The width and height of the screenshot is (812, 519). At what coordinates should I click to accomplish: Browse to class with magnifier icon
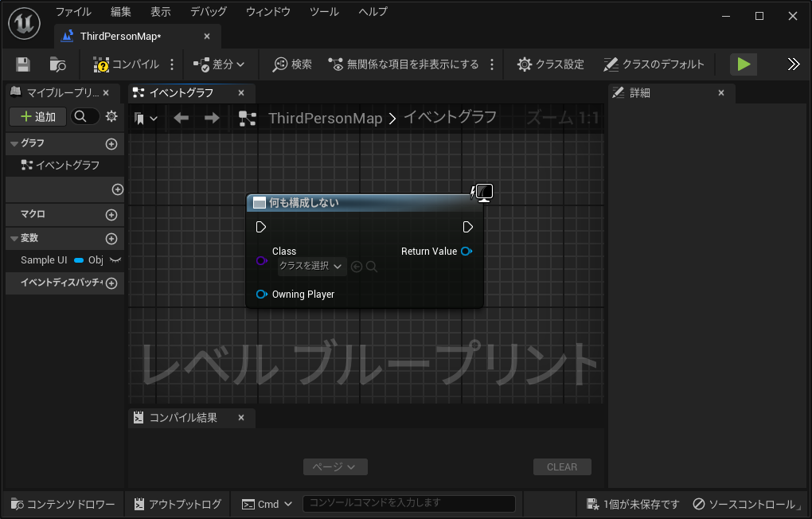[x=371, y=267]
